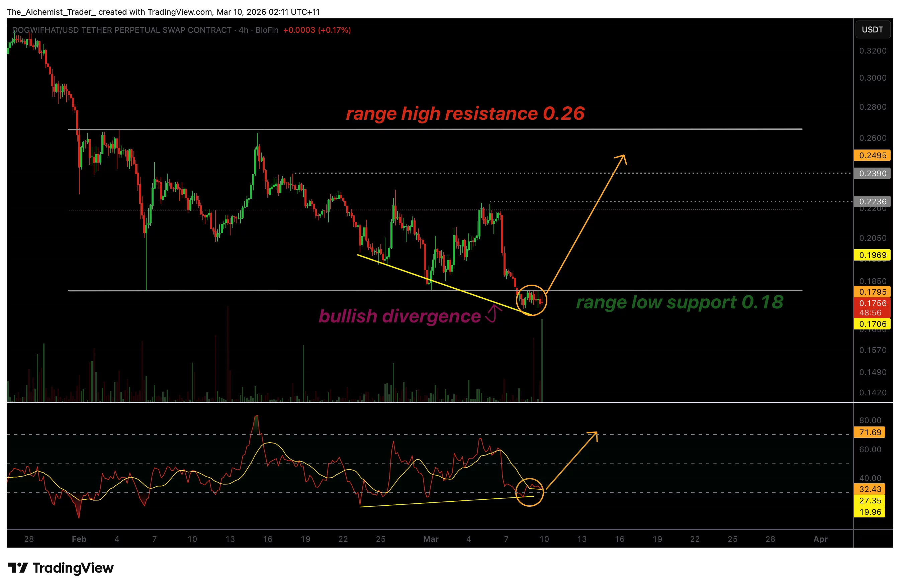
Task: Toggle the USDT currency button on the price scale
Action: point(873,29)
